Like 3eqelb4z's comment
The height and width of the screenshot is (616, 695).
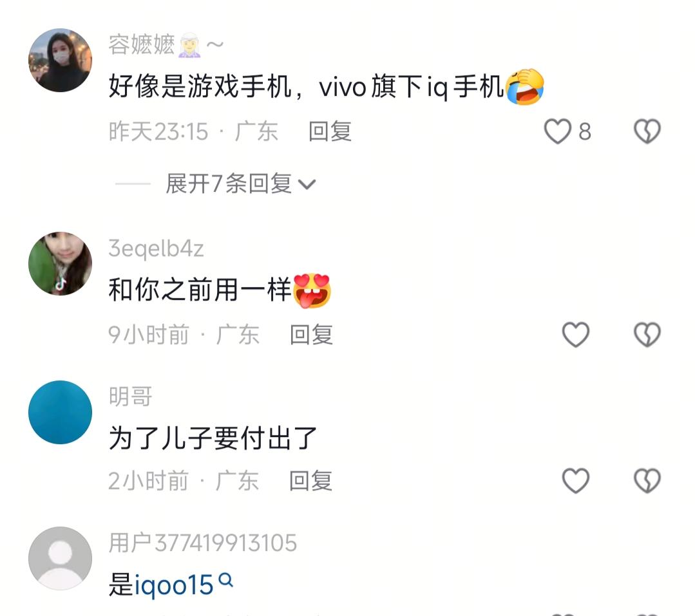pyautogui.click(x=576, y=334)
